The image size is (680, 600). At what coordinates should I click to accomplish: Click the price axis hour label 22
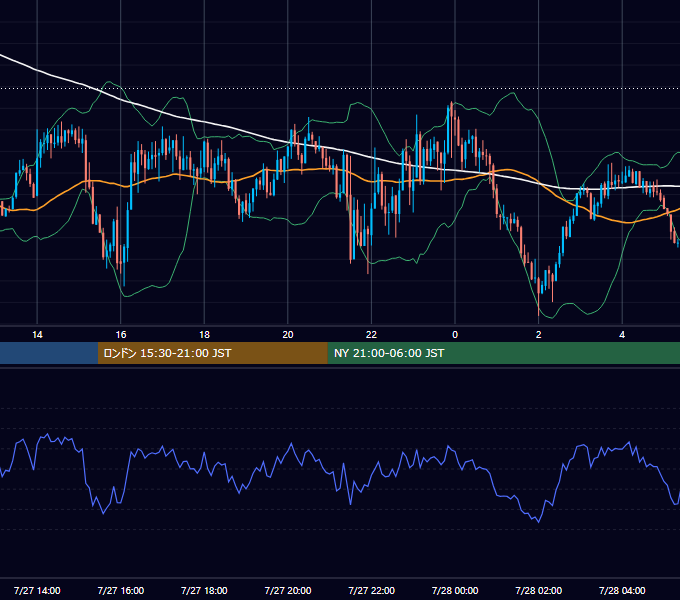pyautogui.click(x=371, y=335)
